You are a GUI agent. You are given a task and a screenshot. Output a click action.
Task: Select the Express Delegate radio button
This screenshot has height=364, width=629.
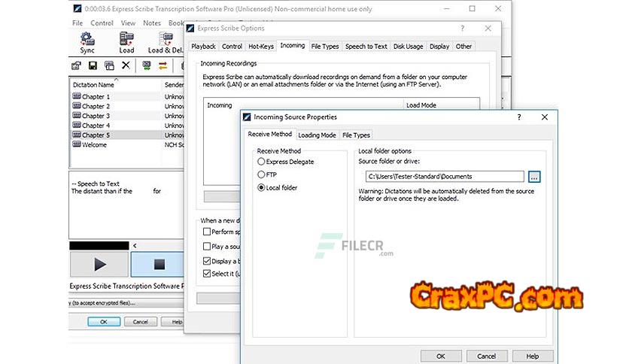261,162
